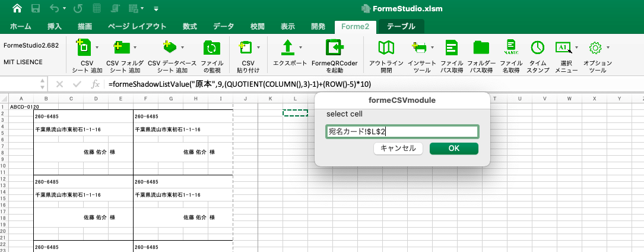Viewport: 644px width, 252px height.
Task: Click the fx insert function button
Action: click(x=95, y=84)
